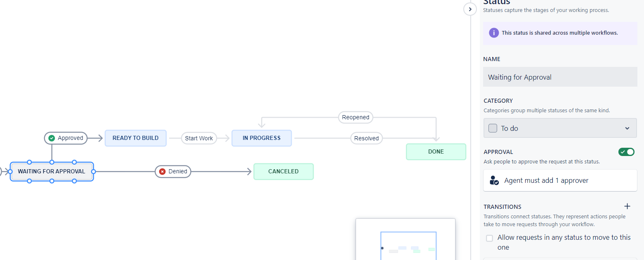This screenshot has width=644, height=260.
Task: Select the Resolved transition
Action: [366, 138]
